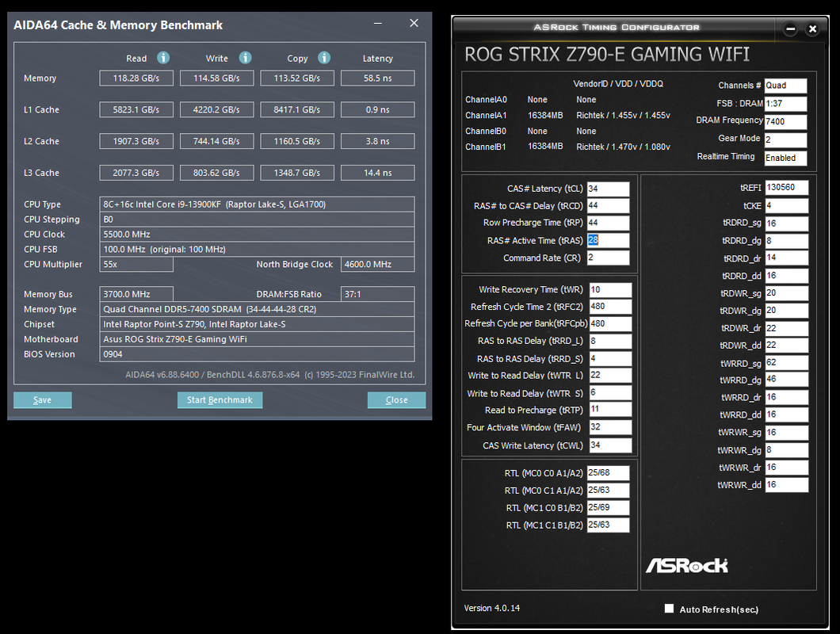Screen dimensions: 840x634
Task: Select the tWTR_L field
Action: click(x=611, y=376)
